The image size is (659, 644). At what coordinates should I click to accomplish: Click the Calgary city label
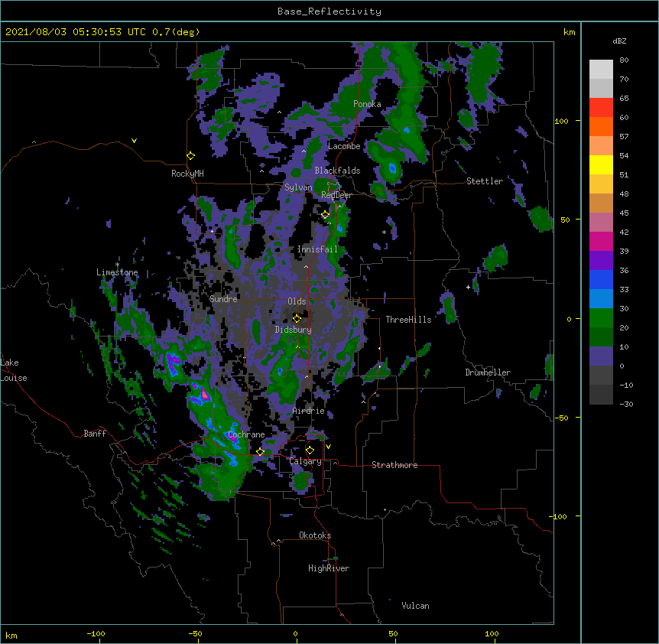[x=306, y=461]
